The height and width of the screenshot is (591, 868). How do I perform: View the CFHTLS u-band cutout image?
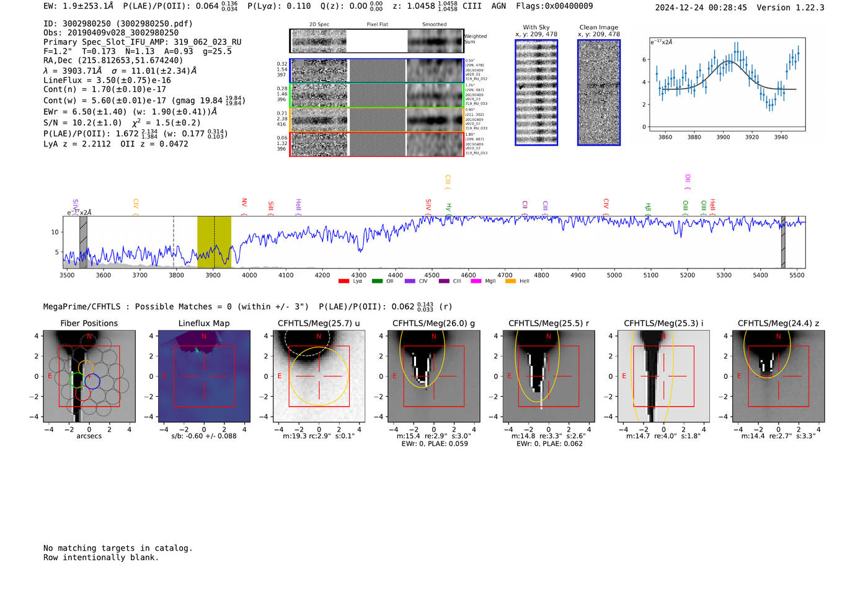319,376
